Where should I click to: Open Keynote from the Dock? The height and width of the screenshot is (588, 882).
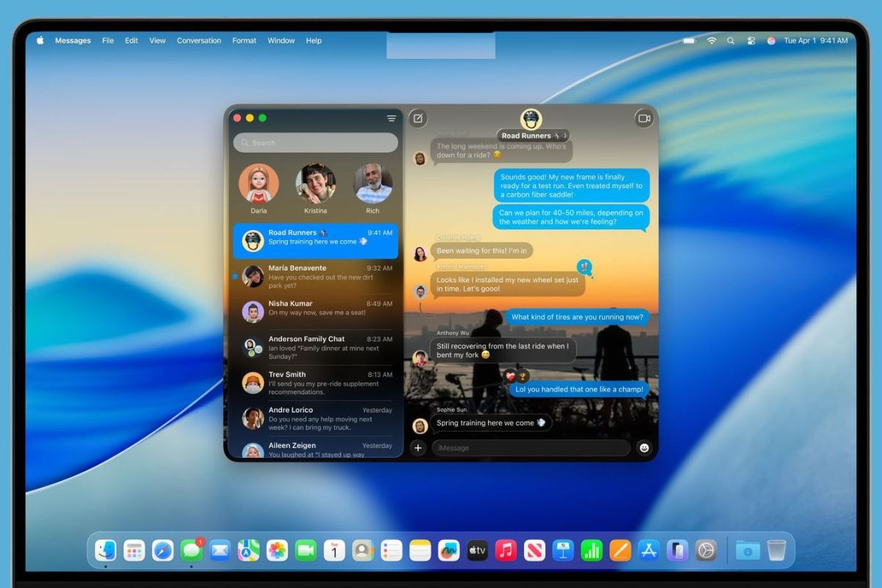563,550
